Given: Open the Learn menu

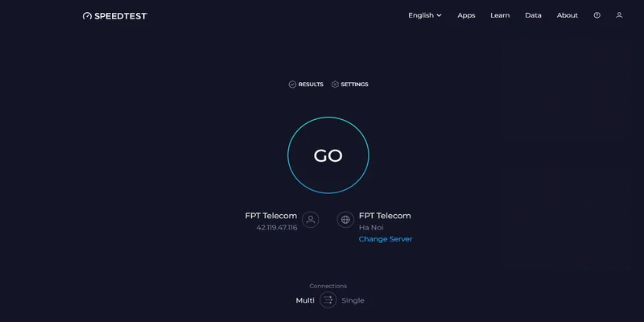Looking at the screenshot, I should pyautogui.click(x=500, y=15).
